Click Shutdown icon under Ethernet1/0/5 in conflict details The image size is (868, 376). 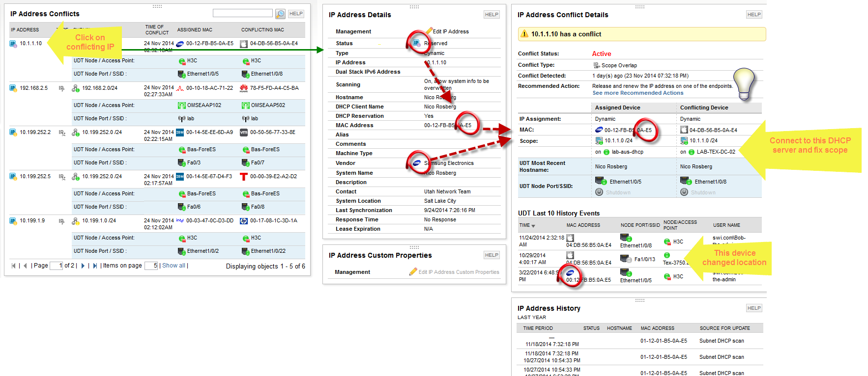pos(599,192)
